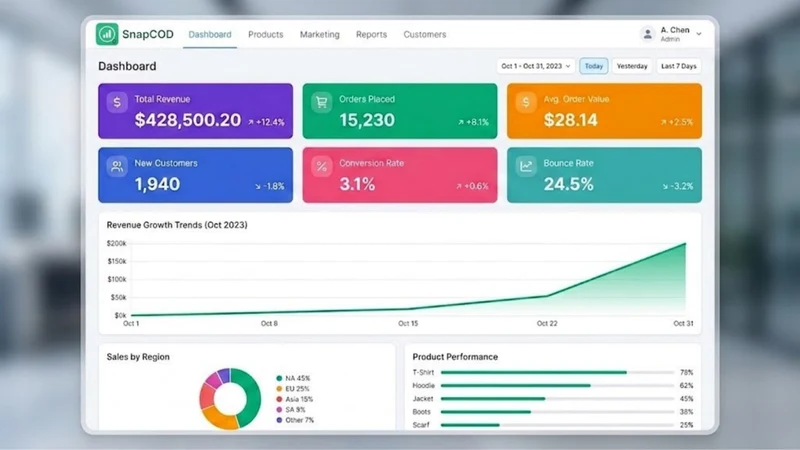The height and width of the screenshot is (450, 800).
Task: Click the Total Revenue value $428,500.20
Action: pos(188,120)
